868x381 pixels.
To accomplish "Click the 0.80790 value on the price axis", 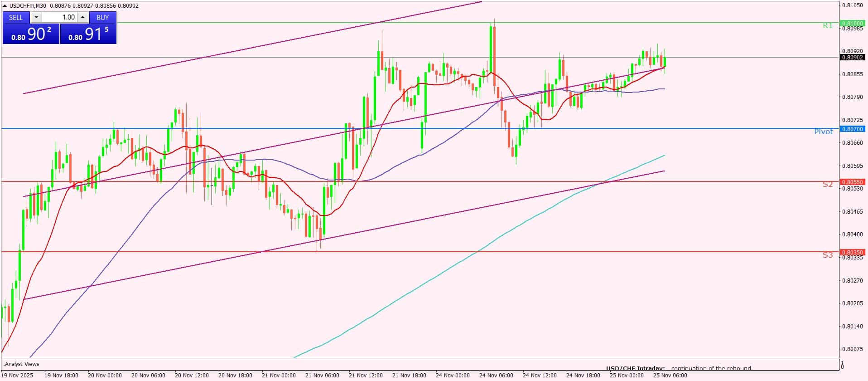I will pyautogui.click(x=852, y=97).
